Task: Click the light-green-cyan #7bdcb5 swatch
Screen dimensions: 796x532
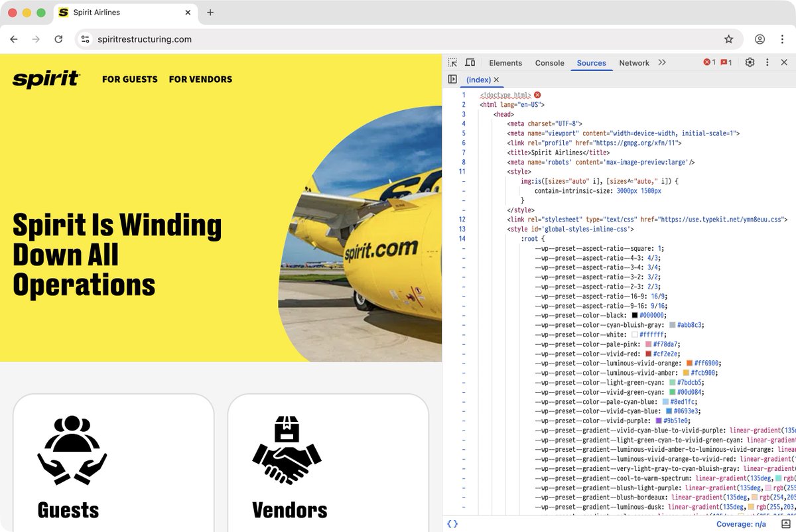Action: click(x=673, y=383)
